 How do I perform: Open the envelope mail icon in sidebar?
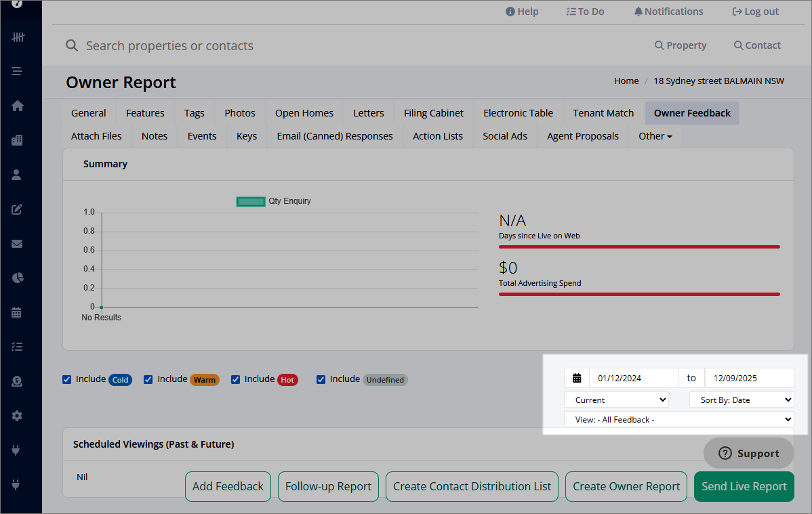point(17,244)
